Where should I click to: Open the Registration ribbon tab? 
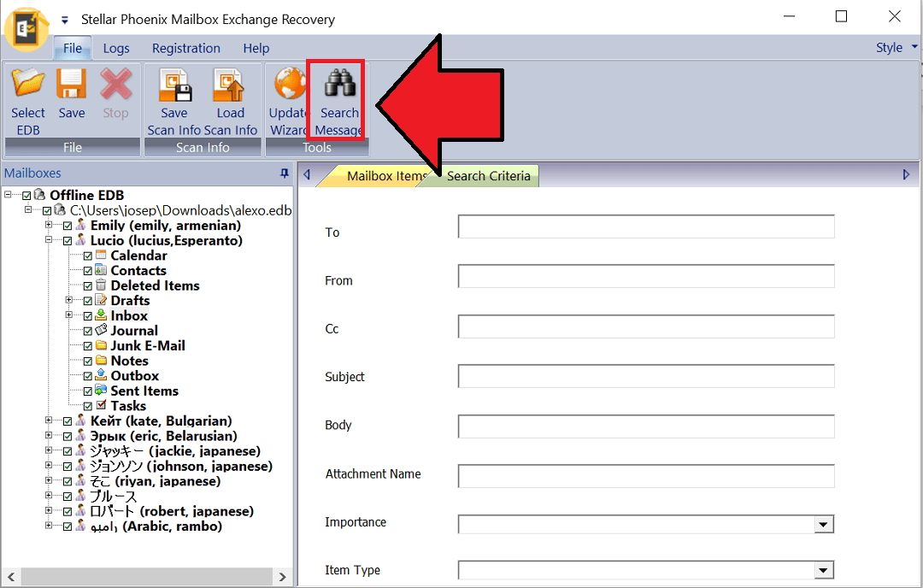[x=186, y=48]
